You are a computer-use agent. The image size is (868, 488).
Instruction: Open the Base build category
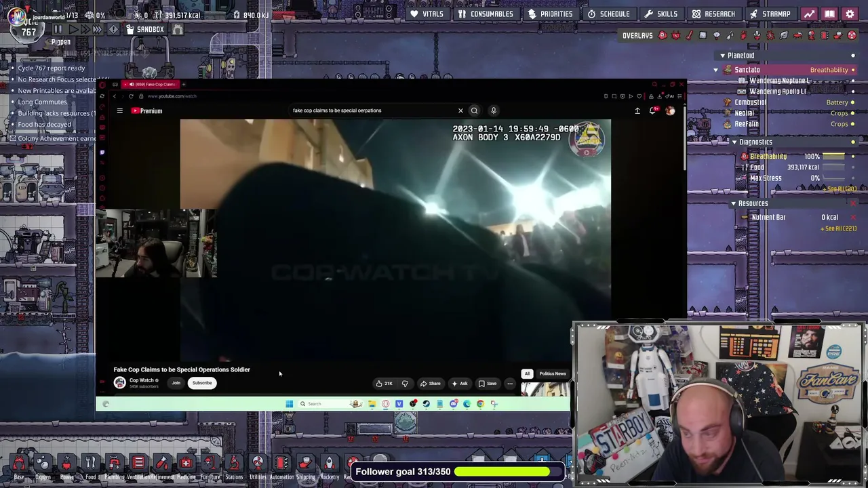(19, 466)
